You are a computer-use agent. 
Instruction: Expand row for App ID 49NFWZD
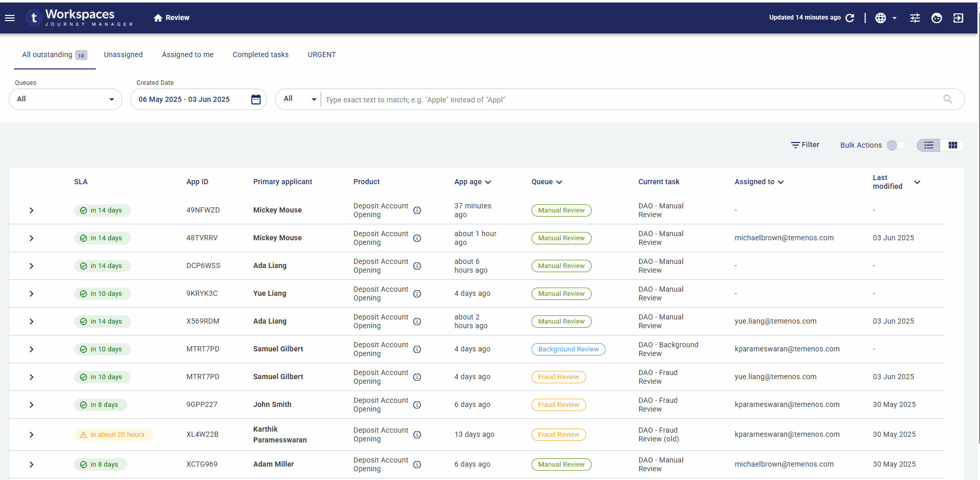(31, 210)
